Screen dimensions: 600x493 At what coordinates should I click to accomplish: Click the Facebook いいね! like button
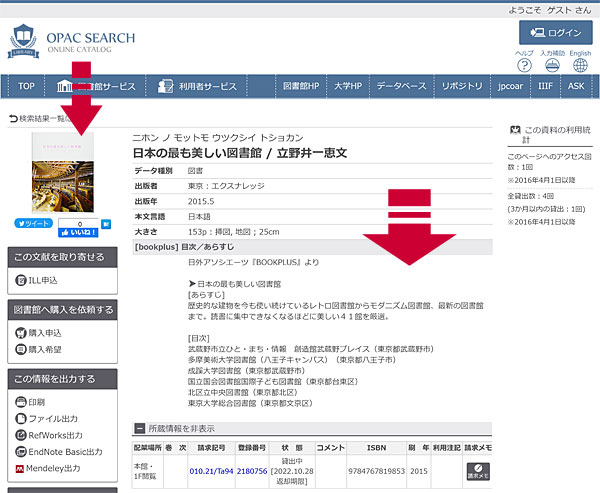click(78, 232)
